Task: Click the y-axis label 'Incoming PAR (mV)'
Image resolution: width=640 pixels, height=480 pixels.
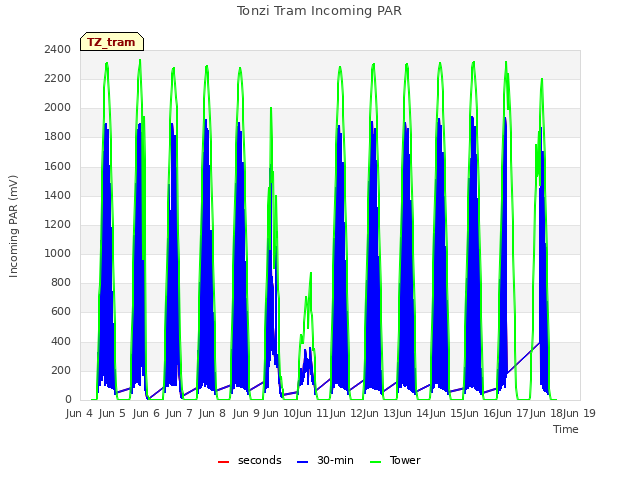Action: [13, 227]
